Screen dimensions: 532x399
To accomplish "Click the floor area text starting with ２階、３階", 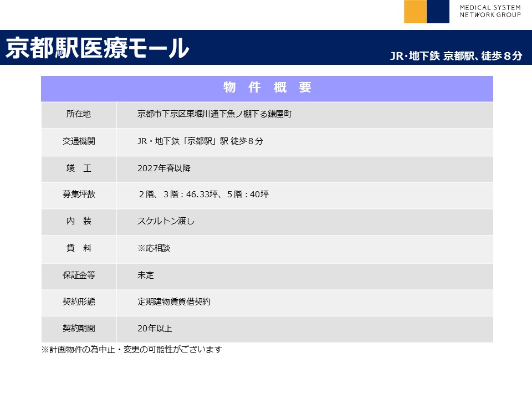I will click(203, 195).
